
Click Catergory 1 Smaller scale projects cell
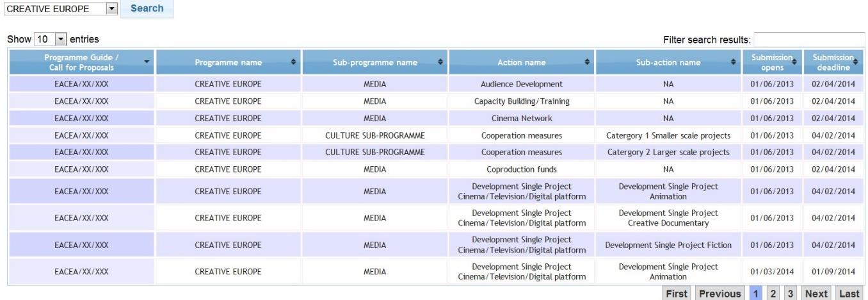[x=668, y=135]
